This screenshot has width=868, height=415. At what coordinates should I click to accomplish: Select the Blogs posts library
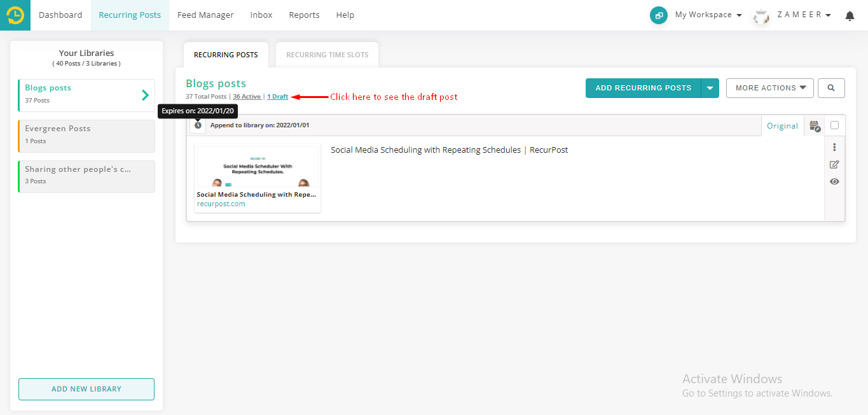pyautogui.click(x=86, y=95)
